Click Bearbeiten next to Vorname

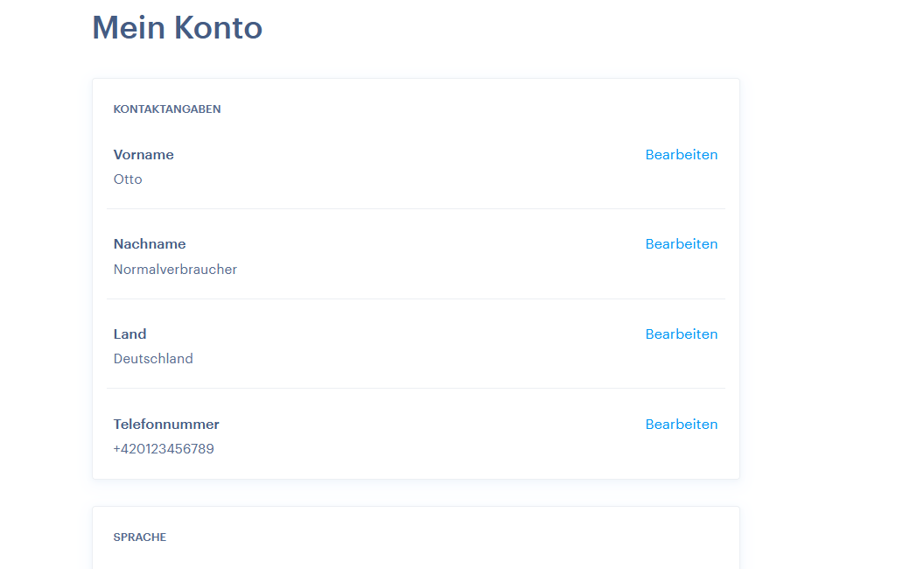point(681,154)
